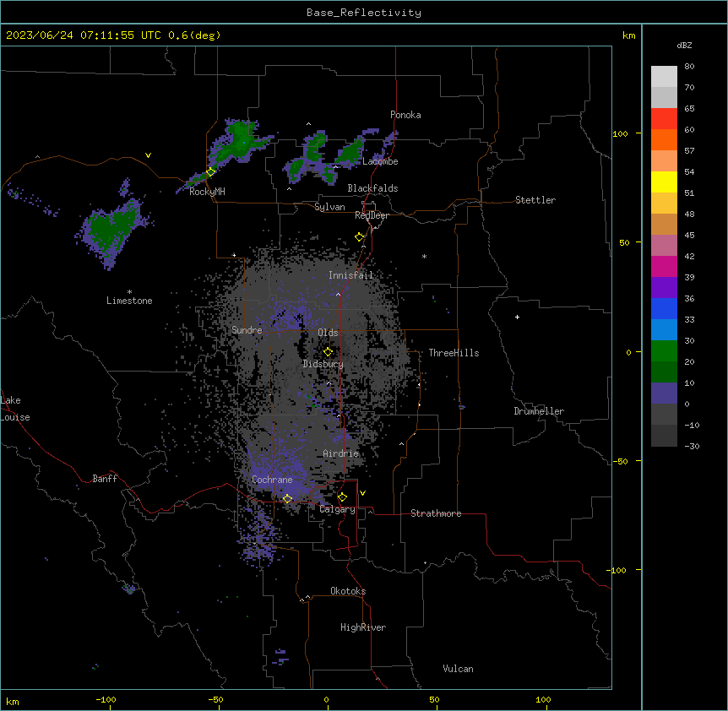
Task: Click the Ponoka town label
Action: click(x=405, y=115)
